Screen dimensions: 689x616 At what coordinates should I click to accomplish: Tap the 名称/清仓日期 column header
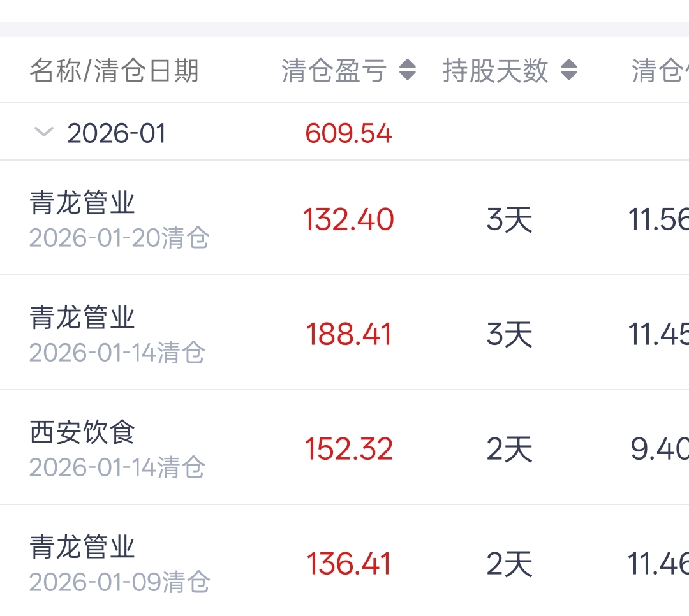[114, 70]
